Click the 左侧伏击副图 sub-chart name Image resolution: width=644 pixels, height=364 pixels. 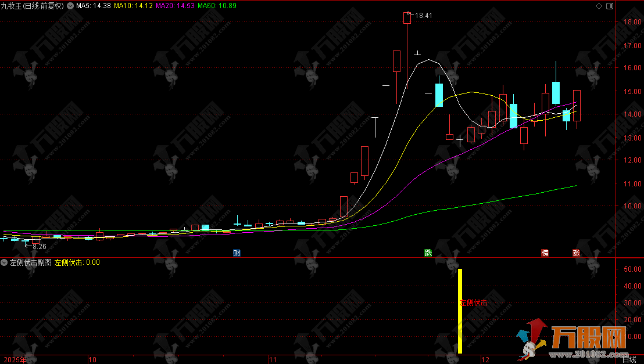[x=31, y=262]
